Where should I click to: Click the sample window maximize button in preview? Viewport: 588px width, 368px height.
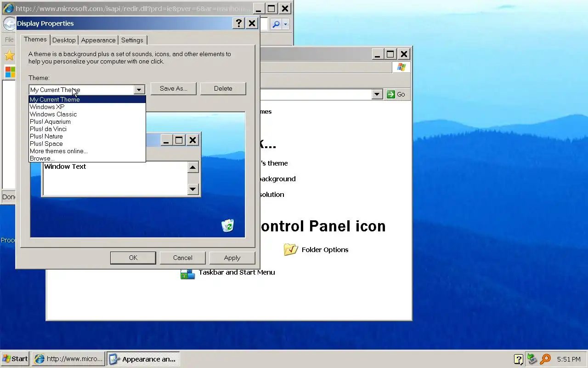[179, 140]
